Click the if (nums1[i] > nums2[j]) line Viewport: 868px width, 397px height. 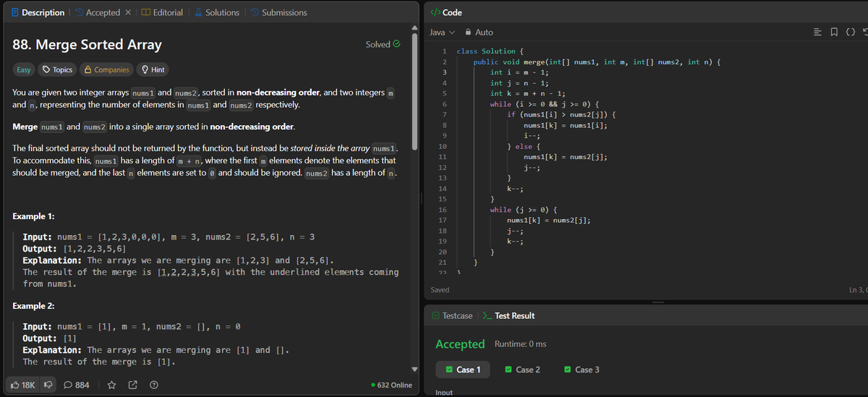(x=561, y=114)
